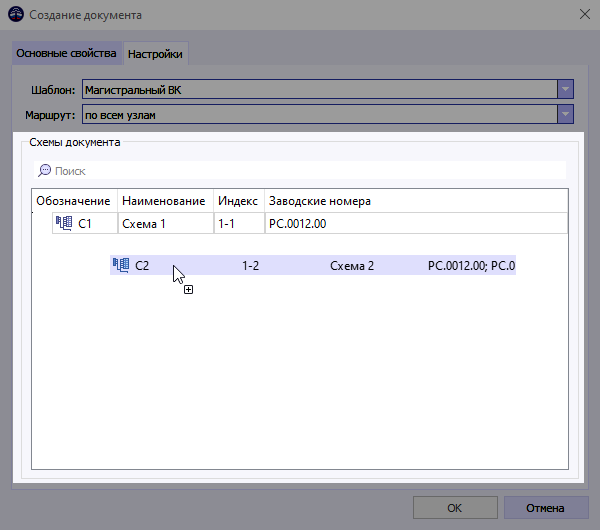This screenshot has width=600, height=530.
Task: Click the Схема 2 text in highlighted row
Action: [352, 266]
